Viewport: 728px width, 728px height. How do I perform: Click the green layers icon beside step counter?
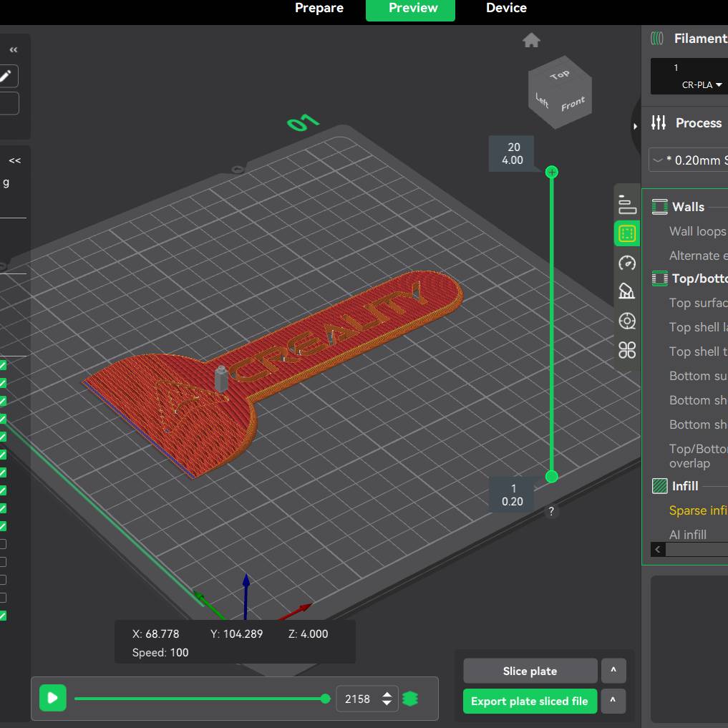pyautogui.click(x=410, y=699)
